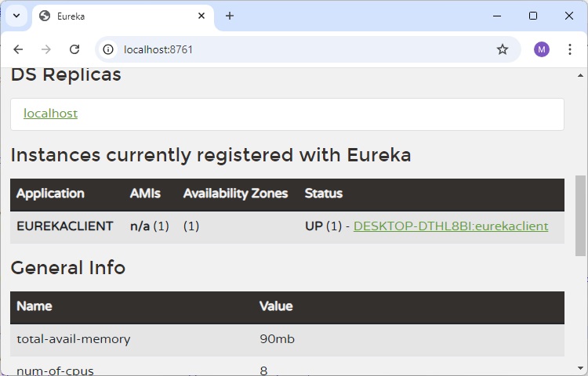
Task: Click the Value column header
Action: (276, 306)
